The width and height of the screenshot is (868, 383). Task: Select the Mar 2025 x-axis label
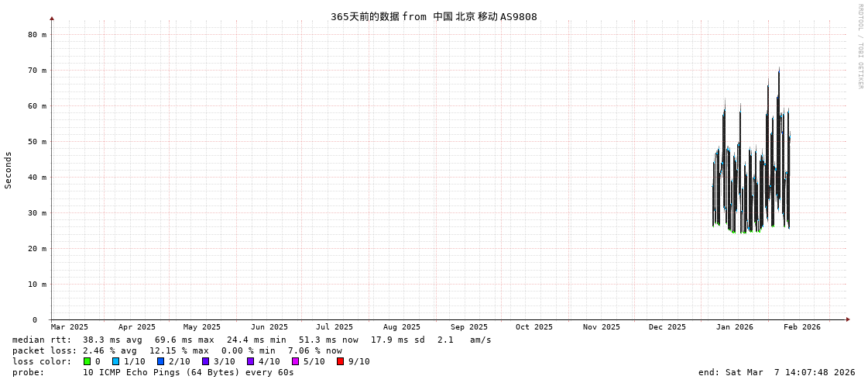point(70,327)
